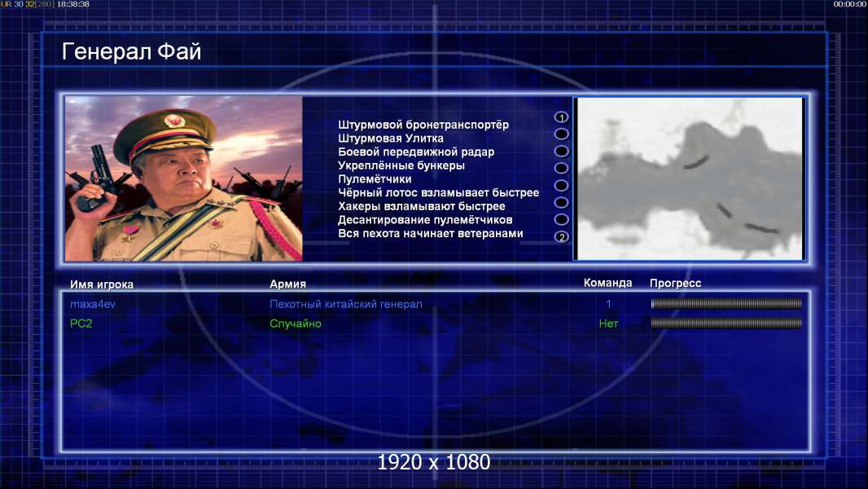868x489 pixels.
Task: Click 'Пехотный китайский генерал' army entry
Action: pos(346,304)
